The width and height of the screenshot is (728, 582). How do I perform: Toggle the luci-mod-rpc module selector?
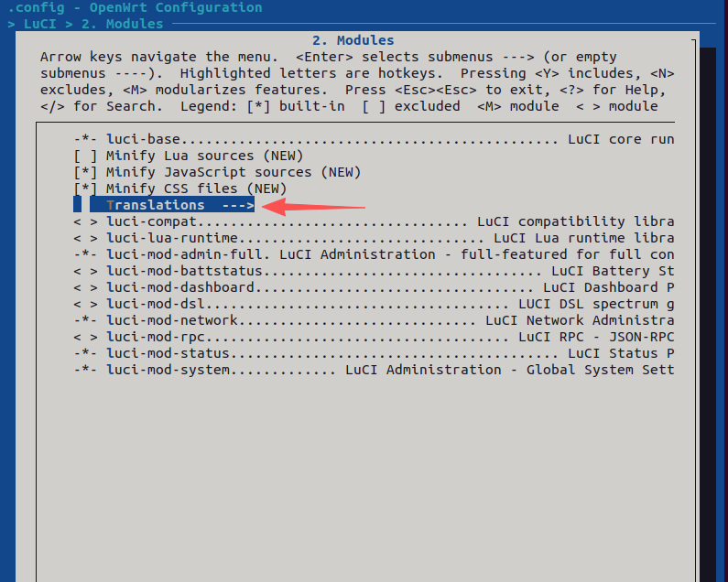(85, 337)
